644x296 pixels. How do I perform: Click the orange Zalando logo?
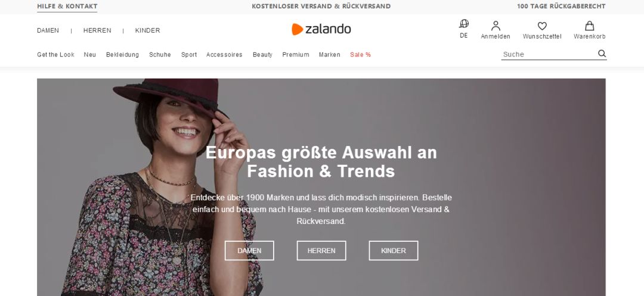coord(321,29)
